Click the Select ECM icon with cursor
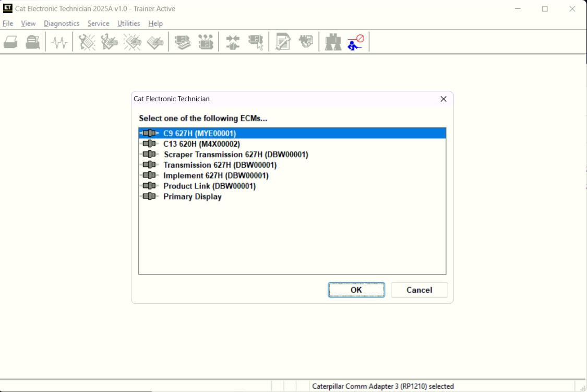The width and height of the screenshot is (587, 392). (x=256, y=42)
